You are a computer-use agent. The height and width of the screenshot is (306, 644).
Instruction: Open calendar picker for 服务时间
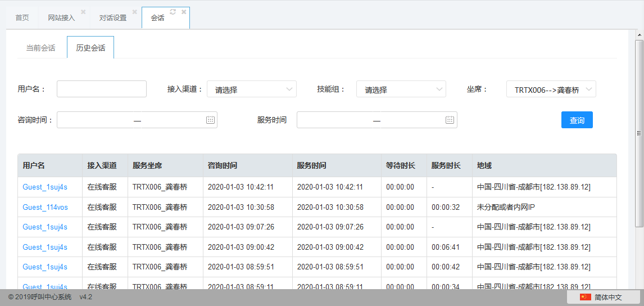click(450, 120)
